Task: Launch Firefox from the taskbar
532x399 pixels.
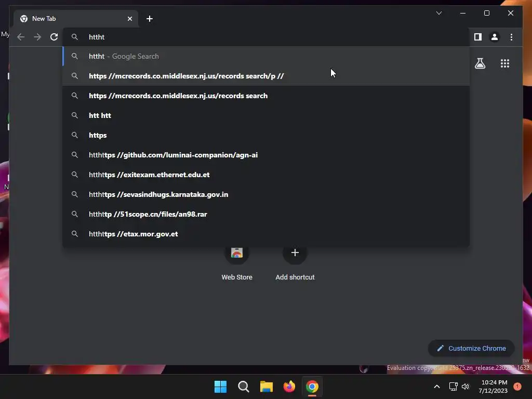Action: pos(289,387)
